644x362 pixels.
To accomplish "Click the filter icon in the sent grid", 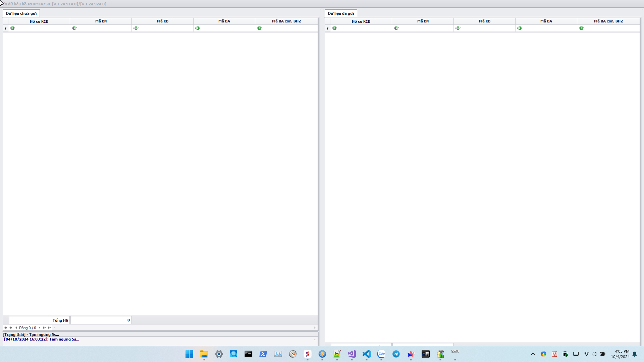I will tap(327, 28).
